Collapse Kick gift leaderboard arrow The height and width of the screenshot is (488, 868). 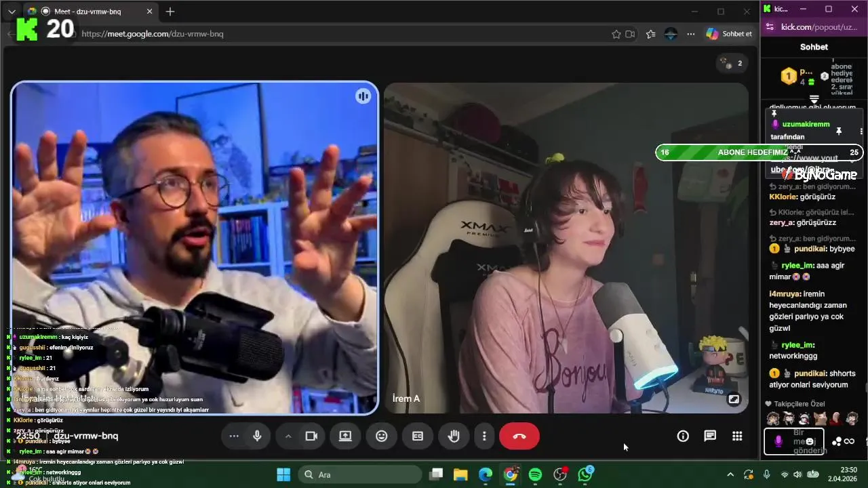pos(814,100)
